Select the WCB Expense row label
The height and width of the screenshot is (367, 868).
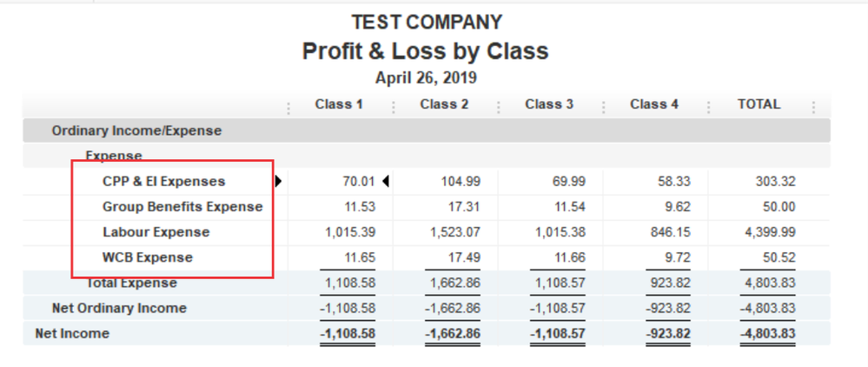pyautogui.click(x=147, y=257)
